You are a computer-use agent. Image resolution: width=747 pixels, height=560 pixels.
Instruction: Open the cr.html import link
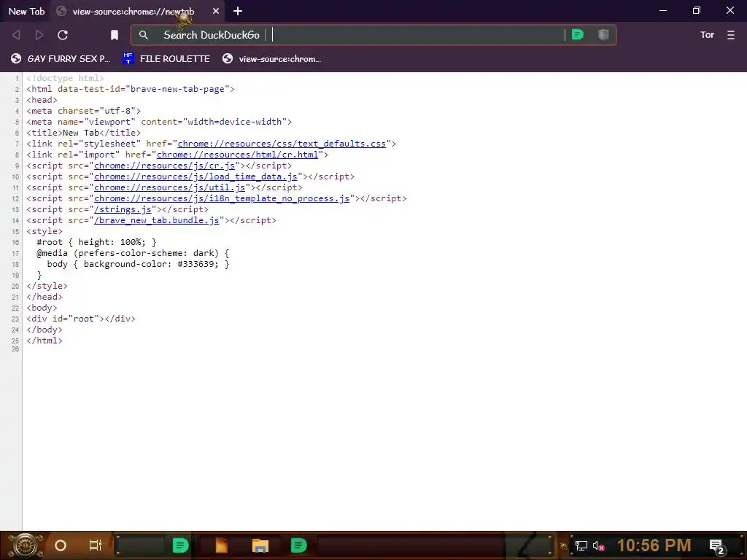[x=237, y=155]
